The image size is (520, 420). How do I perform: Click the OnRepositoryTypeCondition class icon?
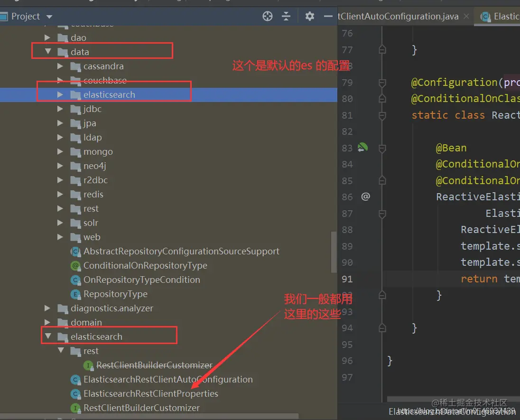[75, 280]
